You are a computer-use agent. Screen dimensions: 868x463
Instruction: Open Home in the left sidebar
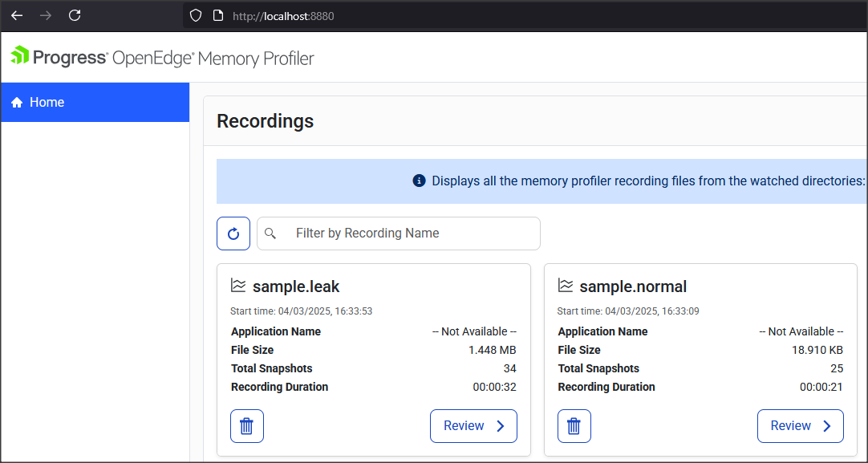coord(95,103)
